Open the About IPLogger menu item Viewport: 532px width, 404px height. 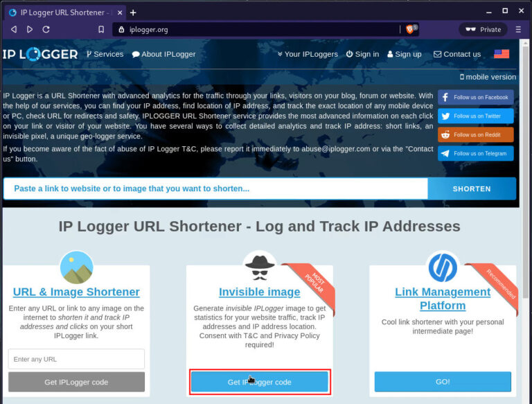[164, 54]
